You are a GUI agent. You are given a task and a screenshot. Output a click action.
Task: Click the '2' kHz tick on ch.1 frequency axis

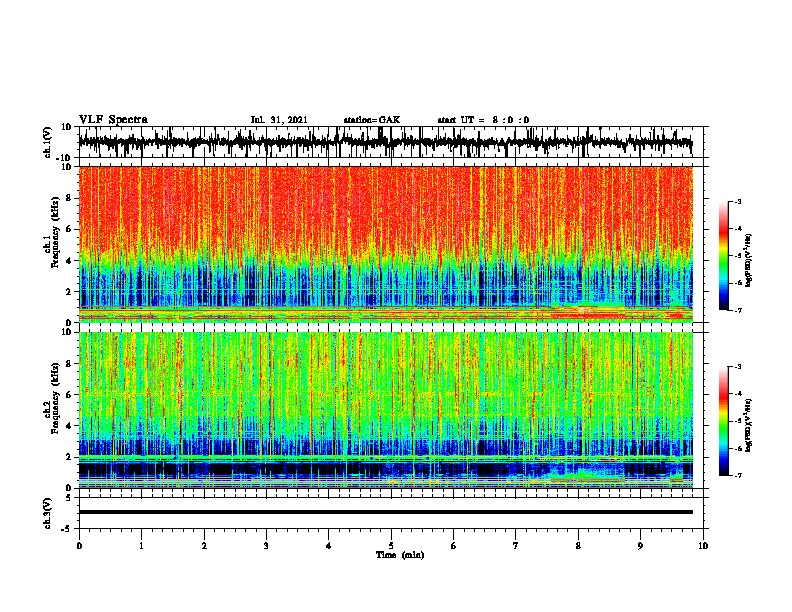(69, 291)
